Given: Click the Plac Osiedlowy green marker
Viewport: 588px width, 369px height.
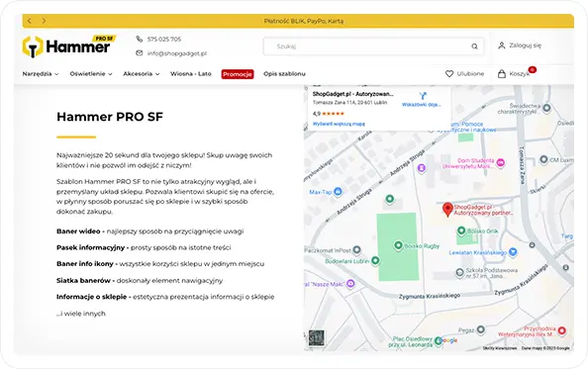Looking at the screenshot, I should [x=438, y=341].
